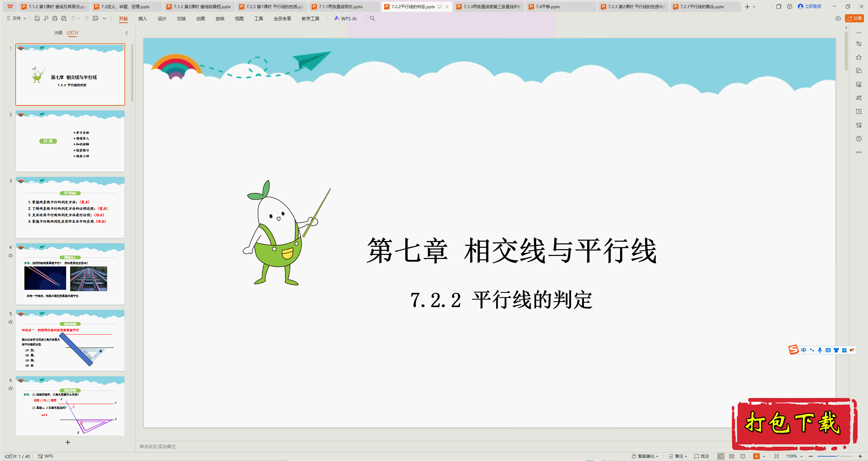The height and width of the screenshot is (461, 868).
Task: Open the 智能美化 dropdown
Action: point(645,456)
